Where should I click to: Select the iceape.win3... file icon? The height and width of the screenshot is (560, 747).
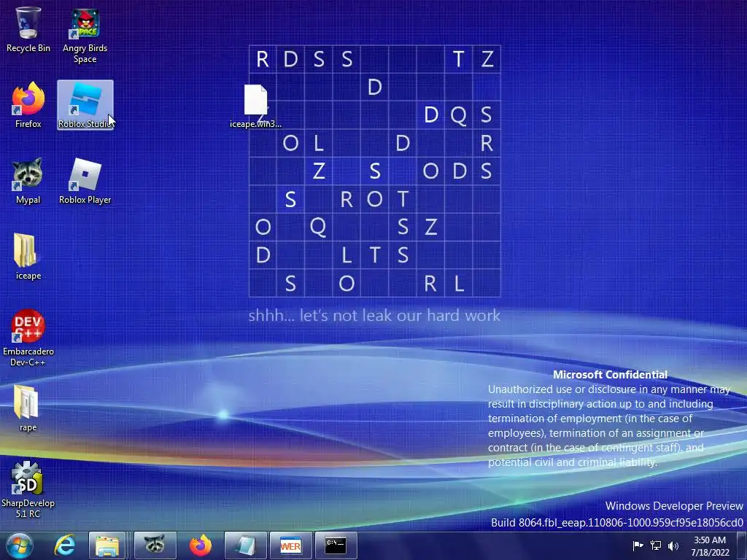click(256, 106)
